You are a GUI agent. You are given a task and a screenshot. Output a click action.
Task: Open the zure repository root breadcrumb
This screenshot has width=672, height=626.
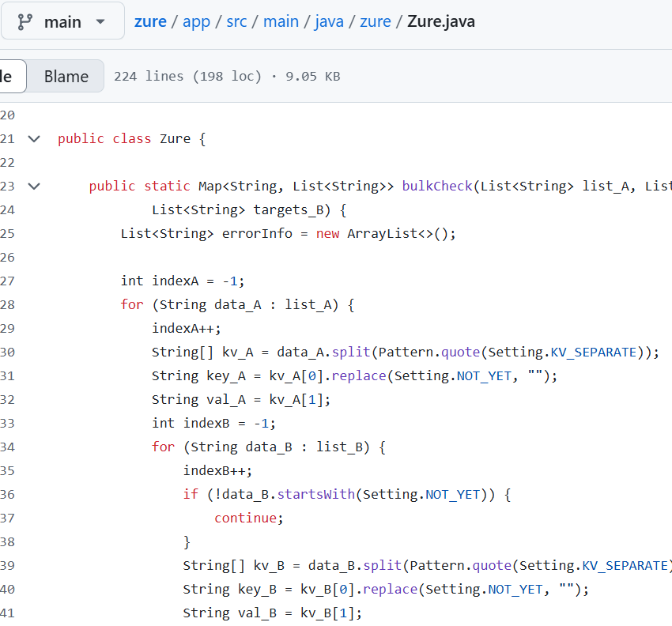(x=150, y=21)
